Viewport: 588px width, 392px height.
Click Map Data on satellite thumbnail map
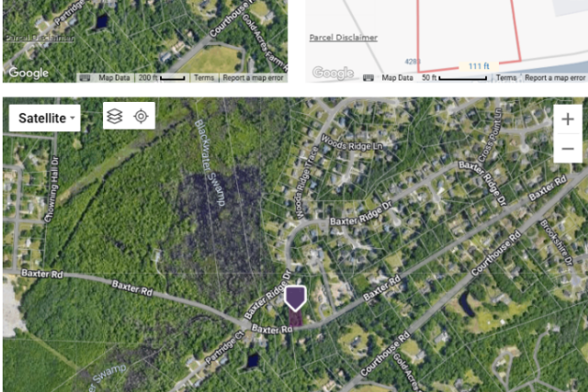[114, 78]
